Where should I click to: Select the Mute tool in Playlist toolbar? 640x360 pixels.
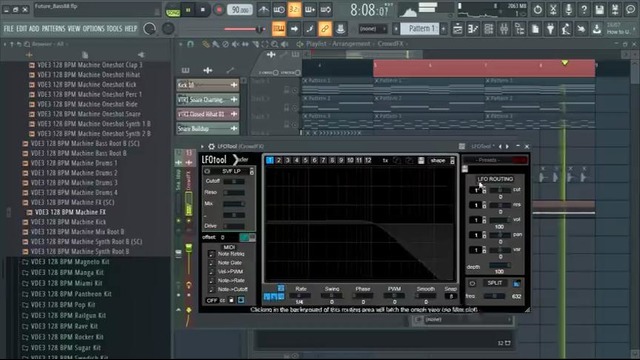(236, 44)
